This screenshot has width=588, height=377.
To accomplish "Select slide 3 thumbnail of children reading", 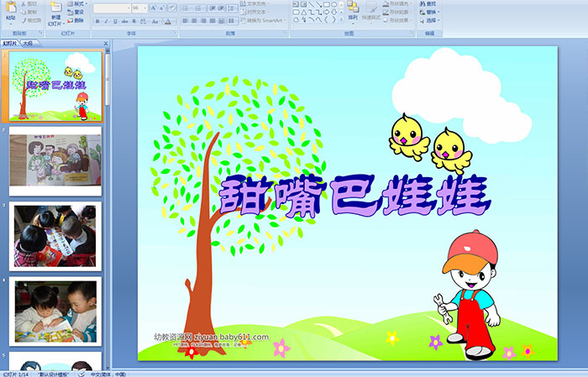I will point(55,236).
